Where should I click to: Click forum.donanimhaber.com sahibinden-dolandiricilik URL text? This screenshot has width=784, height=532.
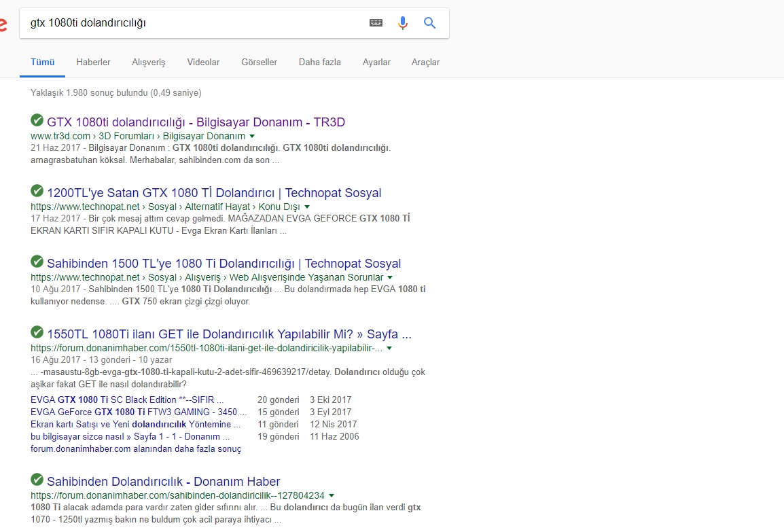pyautogui.click(x=177, y=495)
